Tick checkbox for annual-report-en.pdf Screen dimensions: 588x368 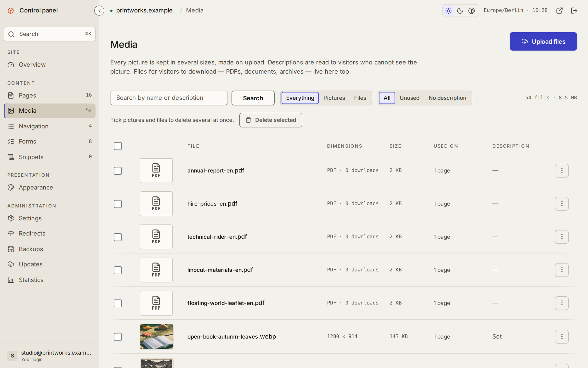118,171
